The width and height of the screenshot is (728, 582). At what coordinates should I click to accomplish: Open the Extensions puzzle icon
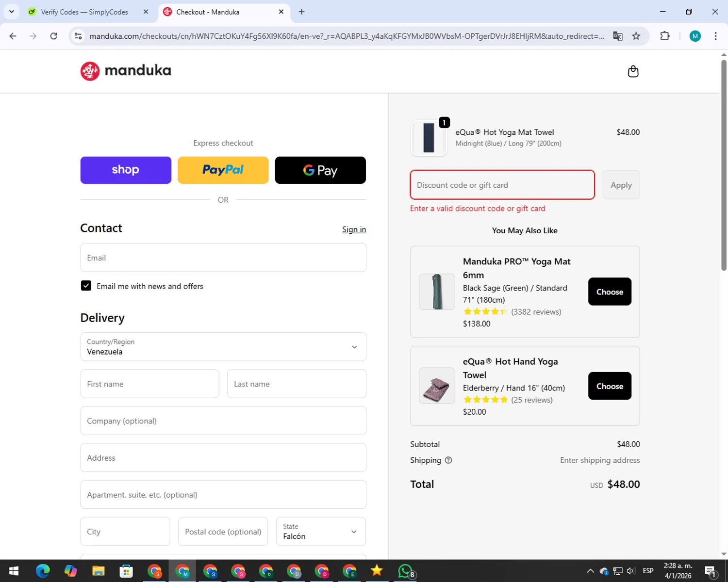coord(665,36)
